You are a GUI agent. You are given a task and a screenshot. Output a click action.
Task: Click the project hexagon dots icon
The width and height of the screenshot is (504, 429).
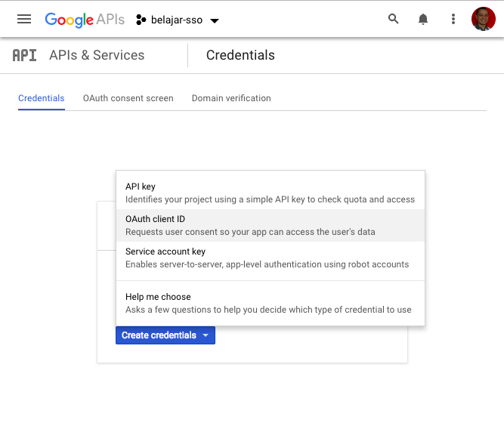[x=141, y=20]
